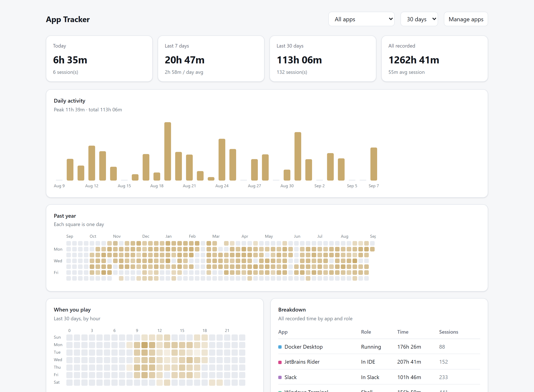Viewport: 534px width, 392px height.
Task: Click the Sep 2 axis label
Action: coord(319,186)
